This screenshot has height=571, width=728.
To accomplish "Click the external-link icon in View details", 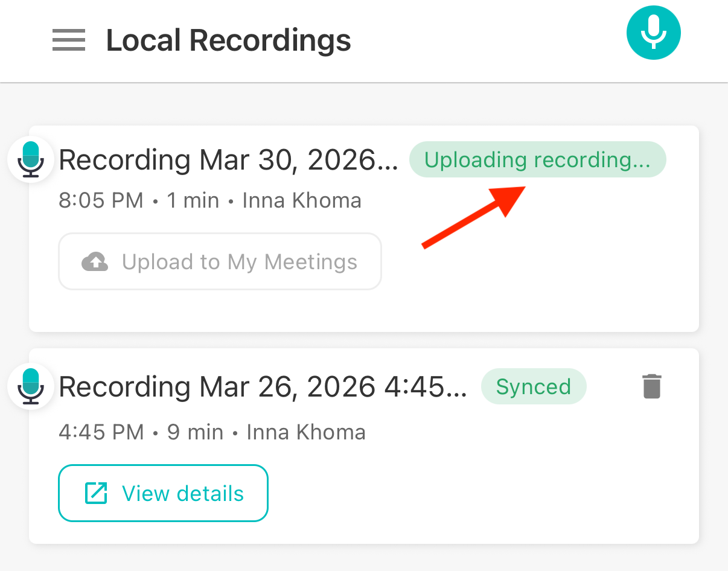I will (x=95, y=493).
